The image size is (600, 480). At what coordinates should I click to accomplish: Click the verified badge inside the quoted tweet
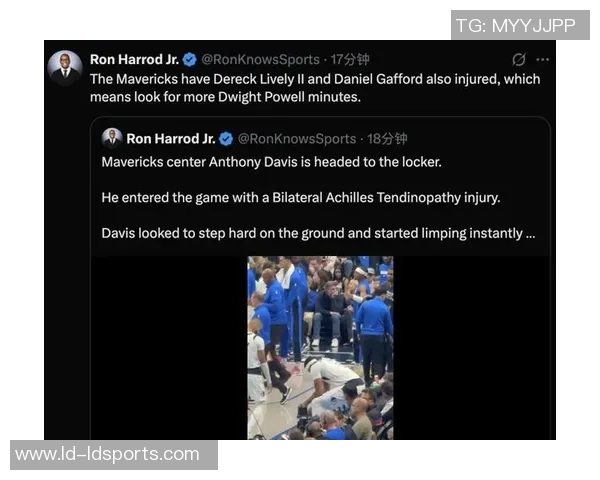point(226,139)
